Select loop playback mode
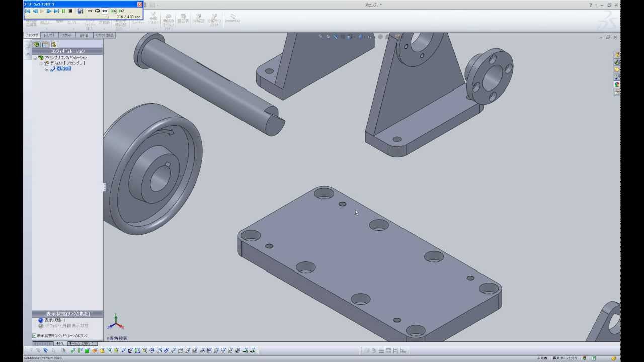The image size is (644, 362). point(97,11)
